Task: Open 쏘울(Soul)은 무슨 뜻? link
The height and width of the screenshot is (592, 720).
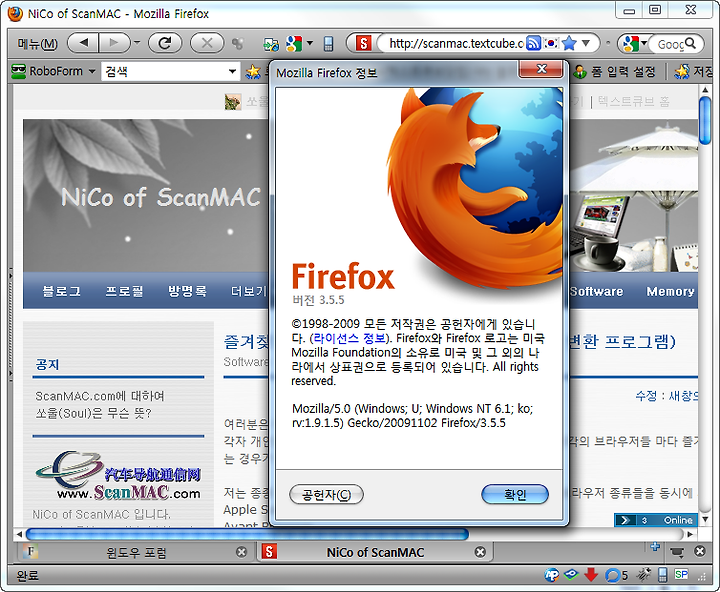Action: click(93, 413)
